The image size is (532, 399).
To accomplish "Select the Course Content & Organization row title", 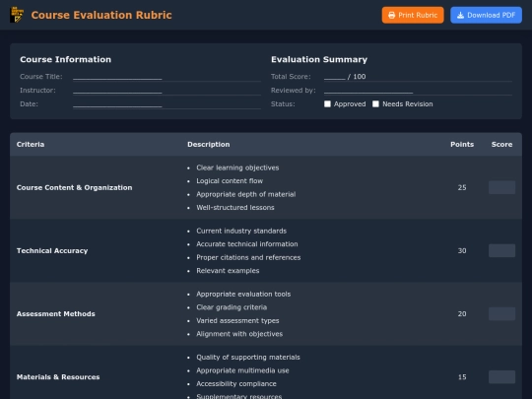I will pos(74,187).
